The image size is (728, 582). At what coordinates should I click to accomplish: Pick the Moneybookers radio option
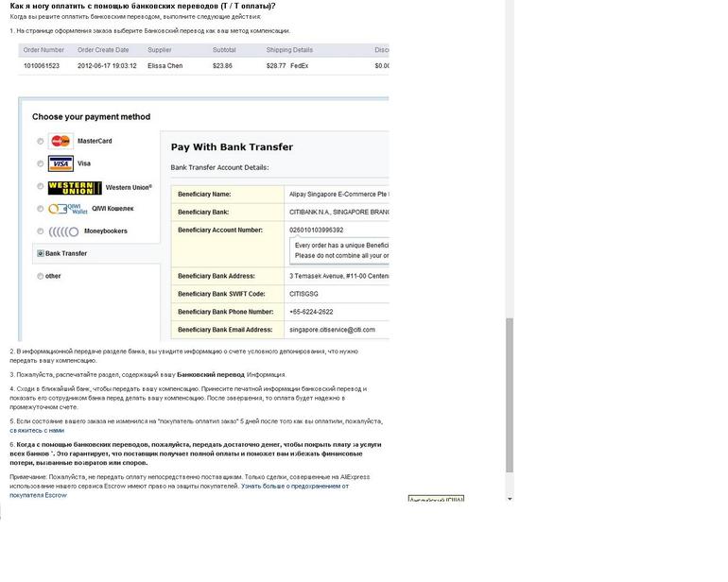tap(40, 231)
